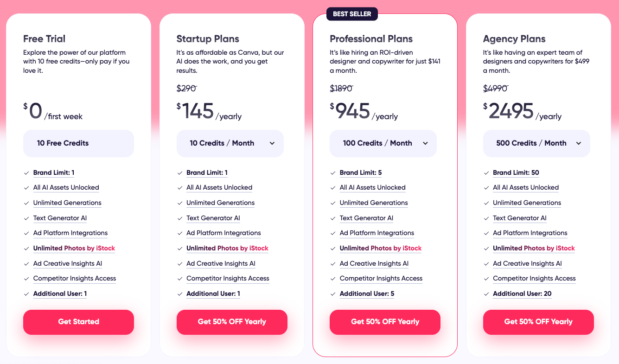Click Professional Plans Get 50% OFF Yearly button

pos(385,322)
